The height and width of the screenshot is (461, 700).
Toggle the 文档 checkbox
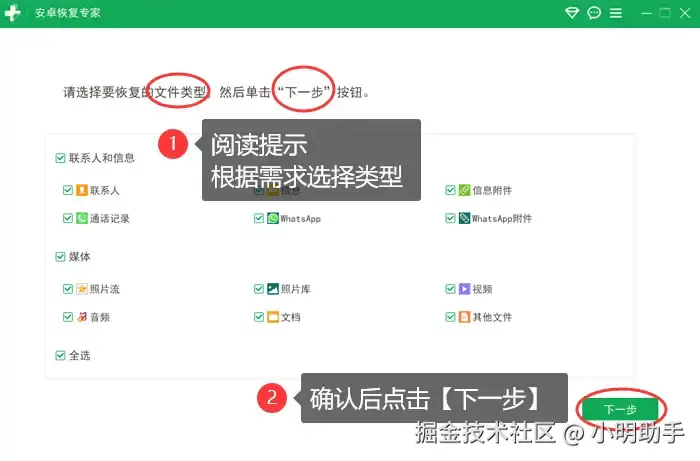(259, 317)
